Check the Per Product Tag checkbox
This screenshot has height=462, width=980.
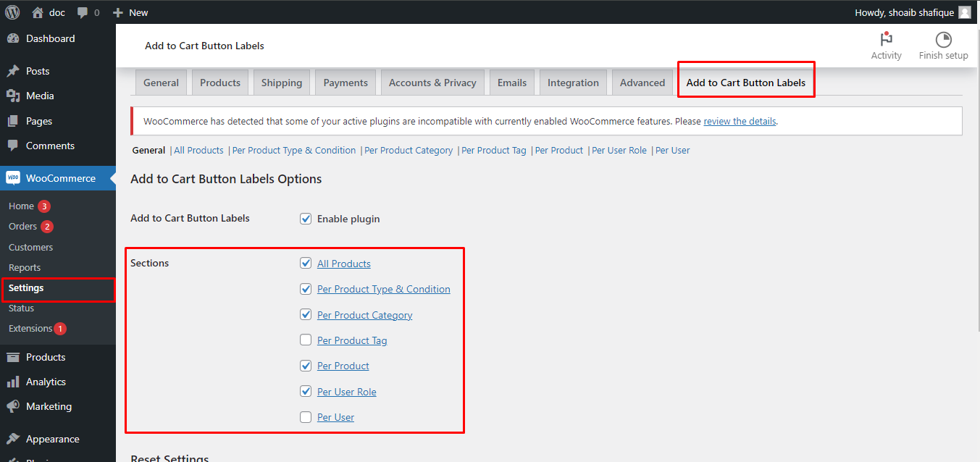[306, 340]
